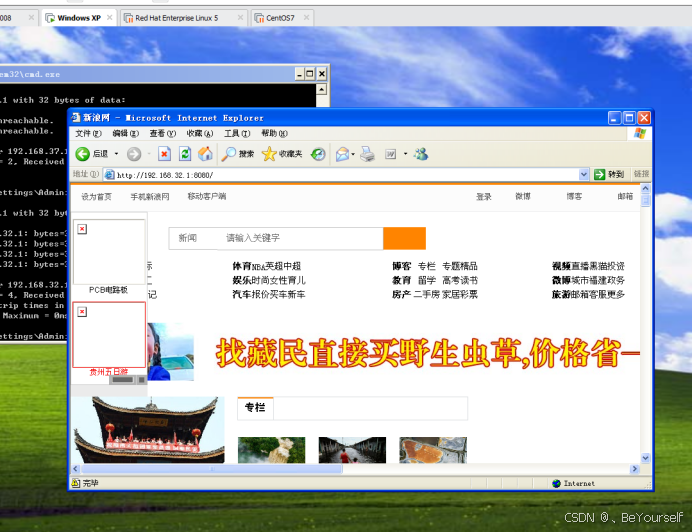The image size is (692, 532).
Task: Switch to the CentOS7 VM tab
Action: 280,18
